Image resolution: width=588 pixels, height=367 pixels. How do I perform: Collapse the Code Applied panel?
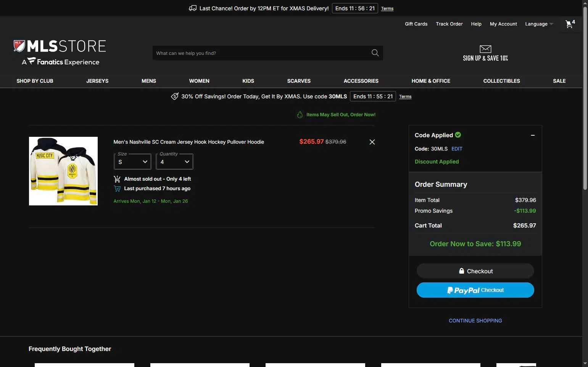pyautogui.click(x=533, y=135)
